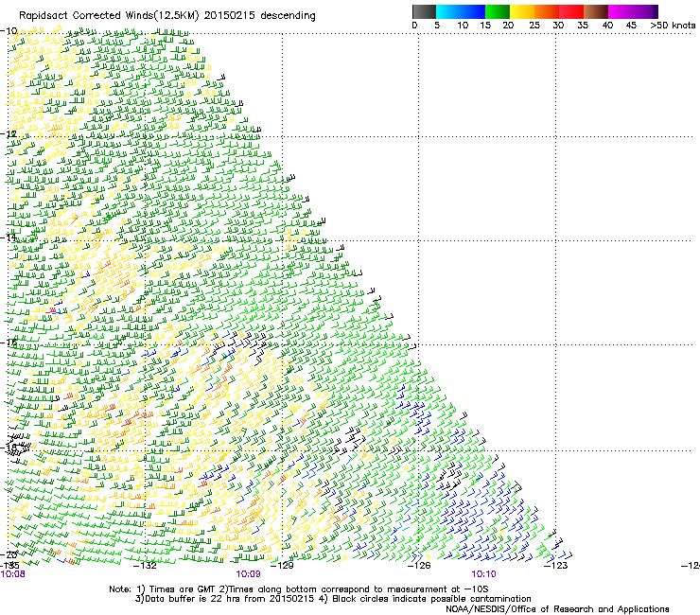Click the purple '10:08' time label
Viewport: 700px width, 615px height.
13,574
